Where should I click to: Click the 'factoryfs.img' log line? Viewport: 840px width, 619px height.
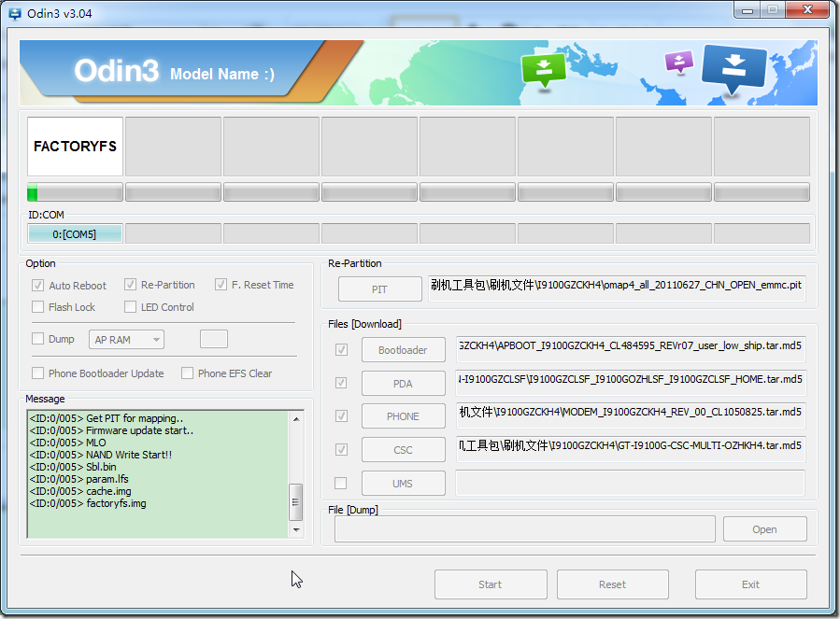pyautogui.click(x=88, y=503)
